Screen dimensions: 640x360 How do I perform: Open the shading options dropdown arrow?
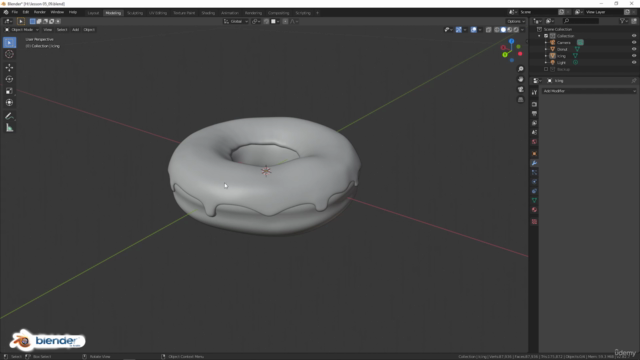[x=522, y=30]
